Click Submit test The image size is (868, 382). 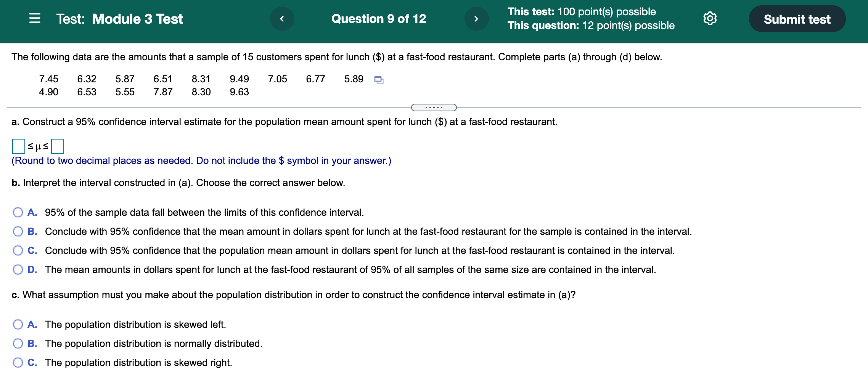click(x=797, y=19)
